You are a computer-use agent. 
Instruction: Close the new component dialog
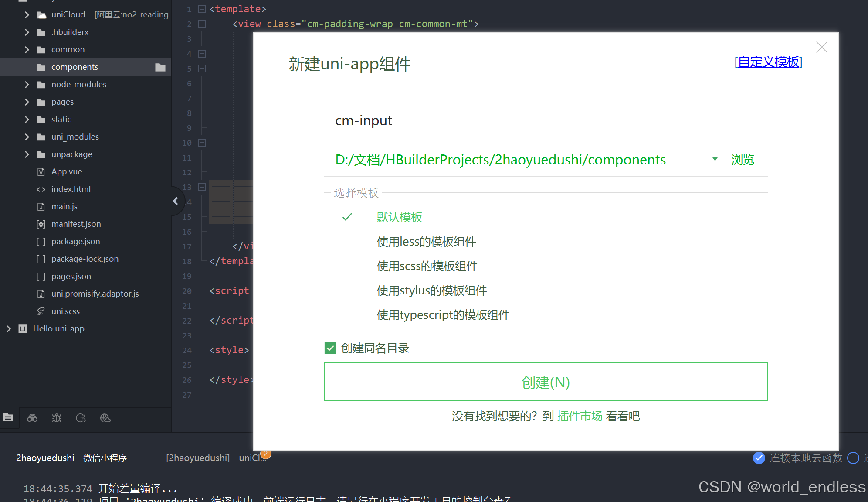821,47
